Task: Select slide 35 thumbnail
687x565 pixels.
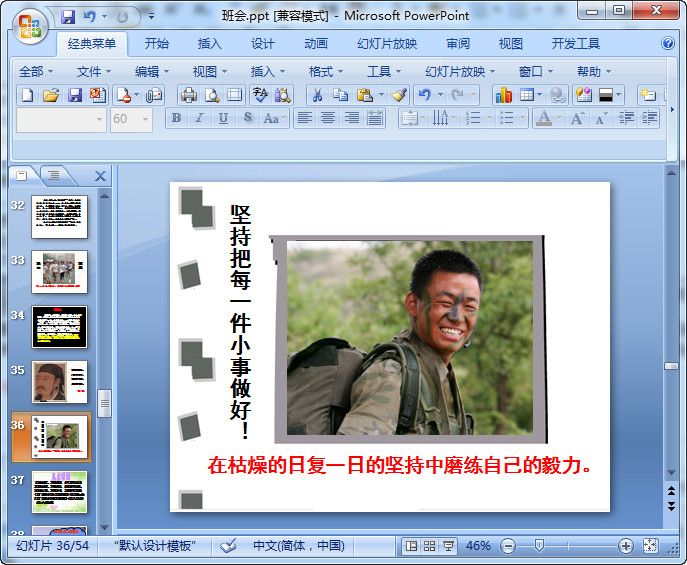Action: tap(60, 382)
